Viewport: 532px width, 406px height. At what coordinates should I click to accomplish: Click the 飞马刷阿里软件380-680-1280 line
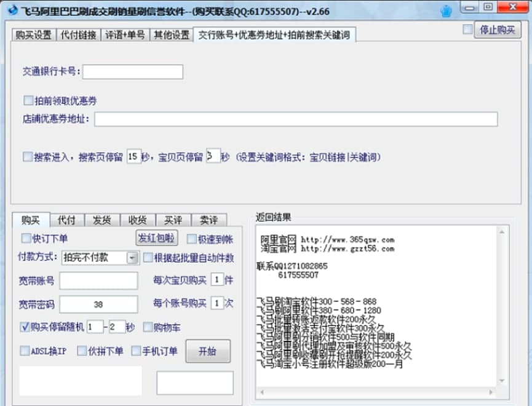tap(319, 310)
